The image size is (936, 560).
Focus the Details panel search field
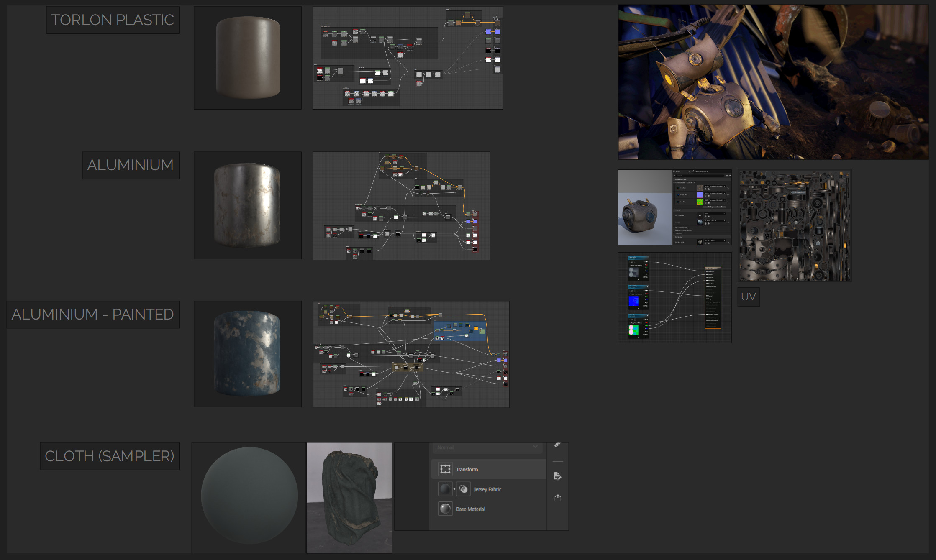[699, 176]
